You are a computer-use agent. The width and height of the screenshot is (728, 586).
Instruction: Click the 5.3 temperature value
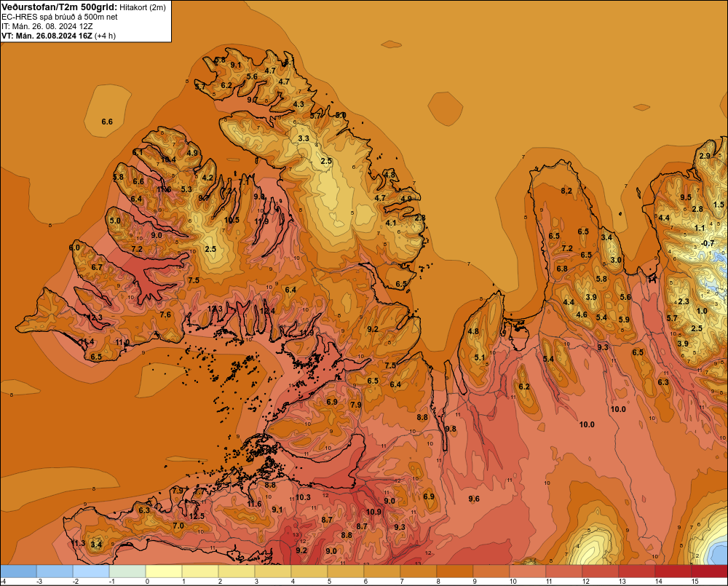click(186, 189)
